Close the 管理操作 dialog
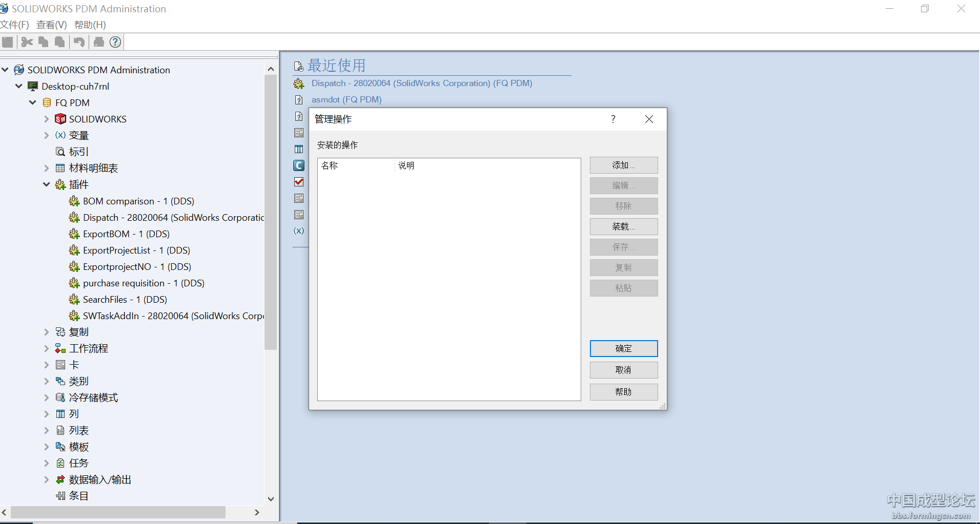 [x=649, y=119]
